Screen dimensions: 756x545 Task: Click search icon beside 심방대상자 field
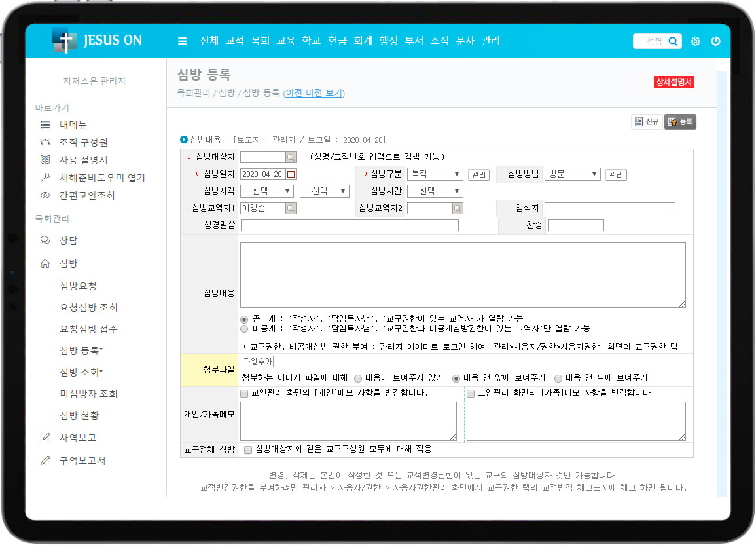click(x=291, y=157)
